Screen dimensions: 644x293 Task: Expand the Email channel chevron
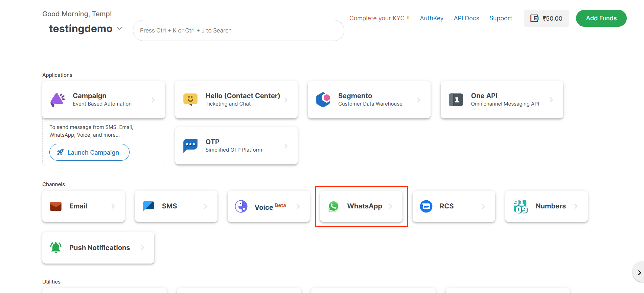coord(113,206)
